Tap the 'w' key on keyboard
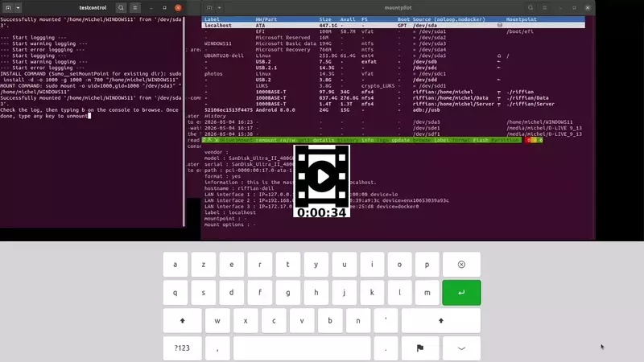Image resolution: width=644 pixels, height=362 pixels. [x=217, y=320]
